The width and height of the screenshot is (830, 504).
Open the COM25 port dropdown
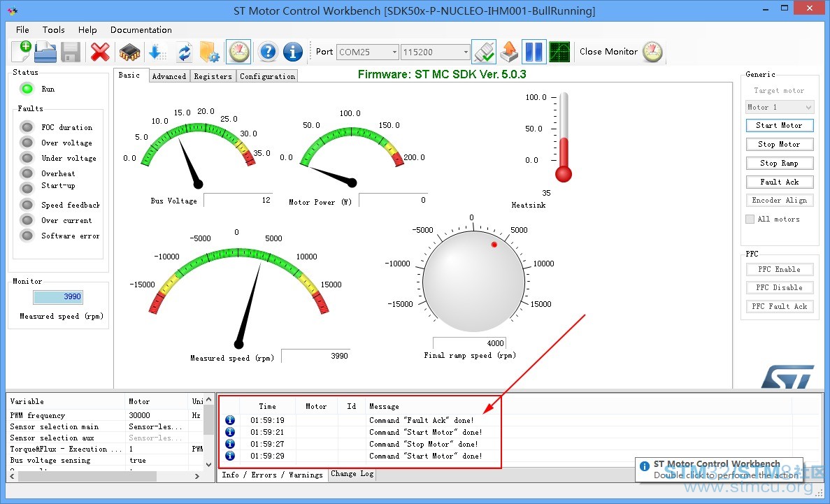pyautogui.click(x=394, y=52)
